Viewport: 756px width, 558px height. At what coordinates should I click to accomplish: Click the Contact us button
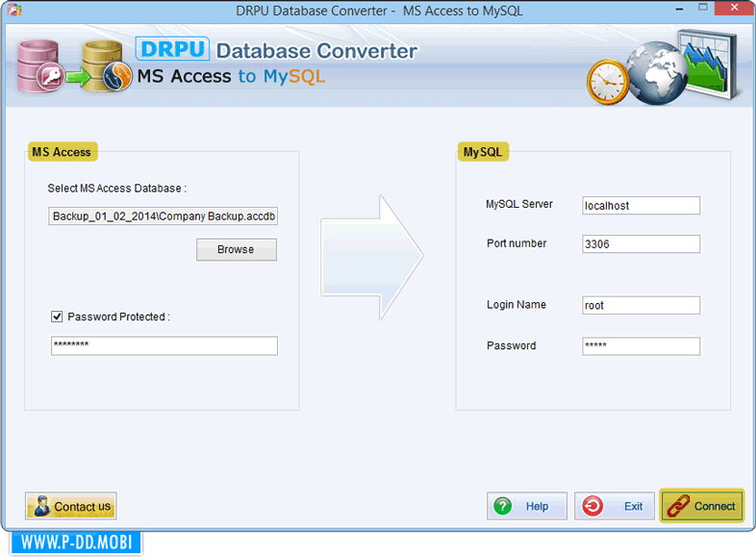pyautogui.click(x=71, y=506)
